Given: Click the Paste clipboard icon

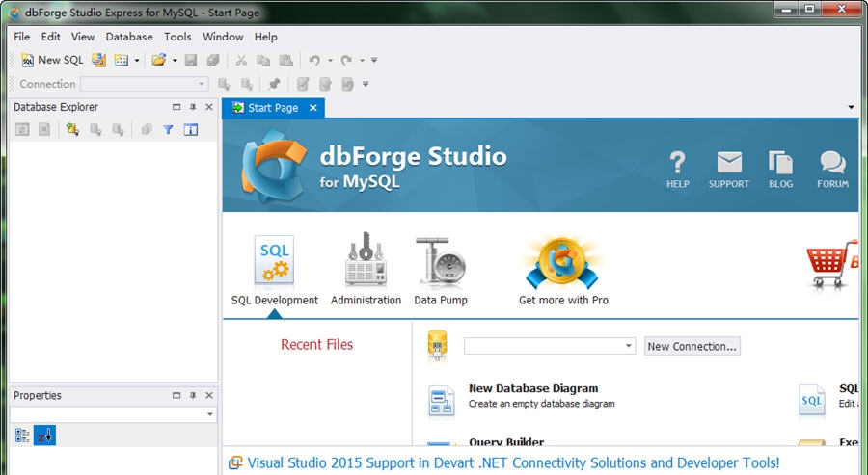Looking at the screenshot, I should coord(285,60).
